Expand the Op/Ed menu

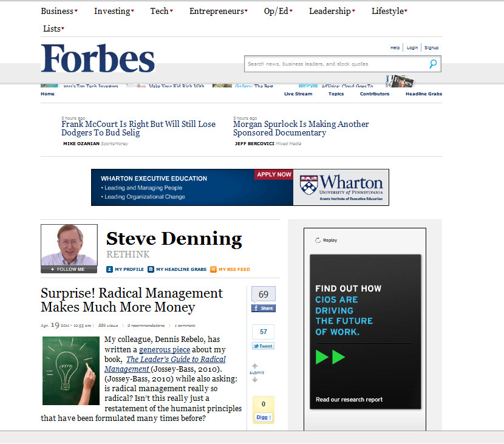click(x=278, y=11)
